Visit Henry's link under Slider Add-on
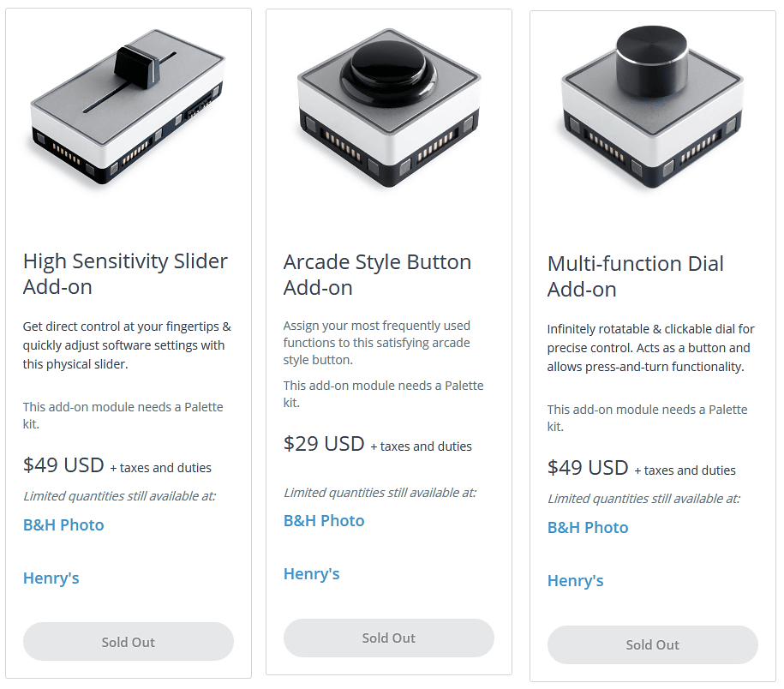784x689 pixels. tap(51, 578)
